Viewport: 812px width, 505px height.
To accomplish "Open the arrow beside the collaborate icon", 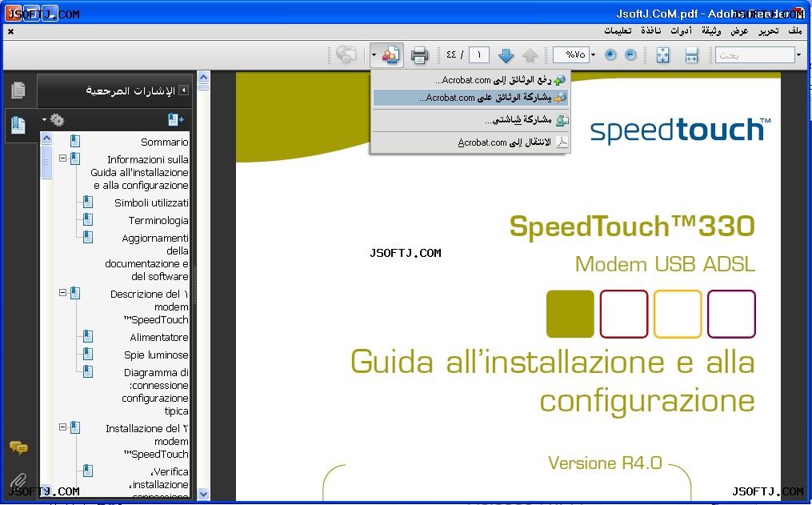I will 374,55.
